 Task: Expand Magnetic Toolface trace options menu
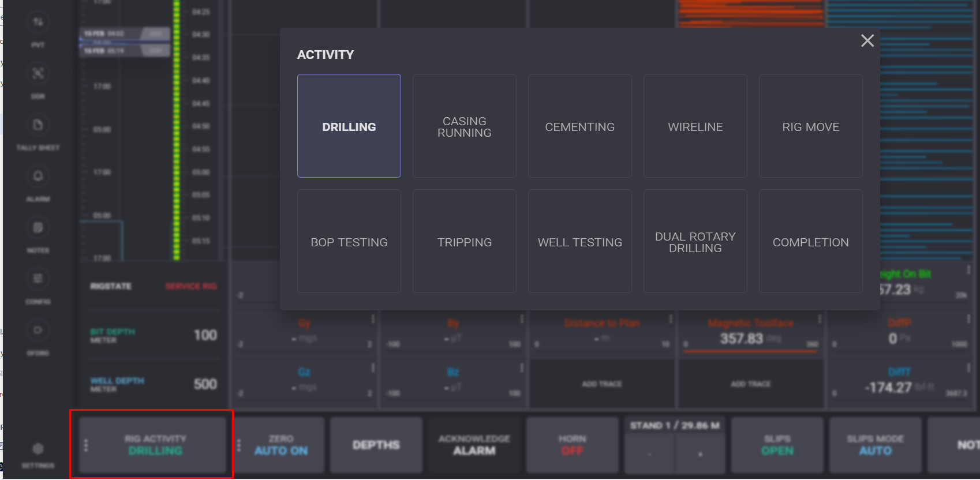click(x=819, y=319)
